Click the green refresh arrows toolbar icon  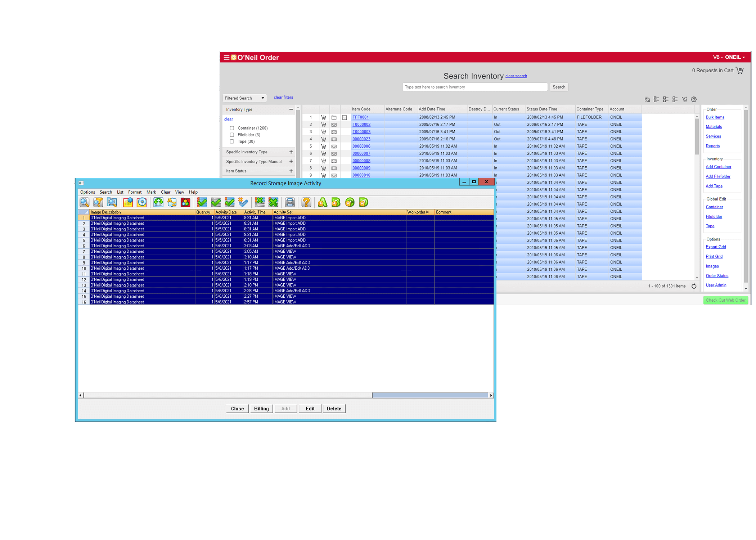point(158,202)
